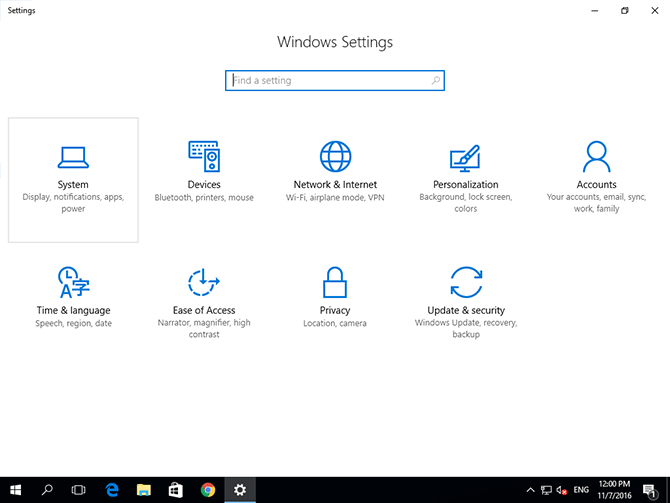Open network status tray icon

546,490
